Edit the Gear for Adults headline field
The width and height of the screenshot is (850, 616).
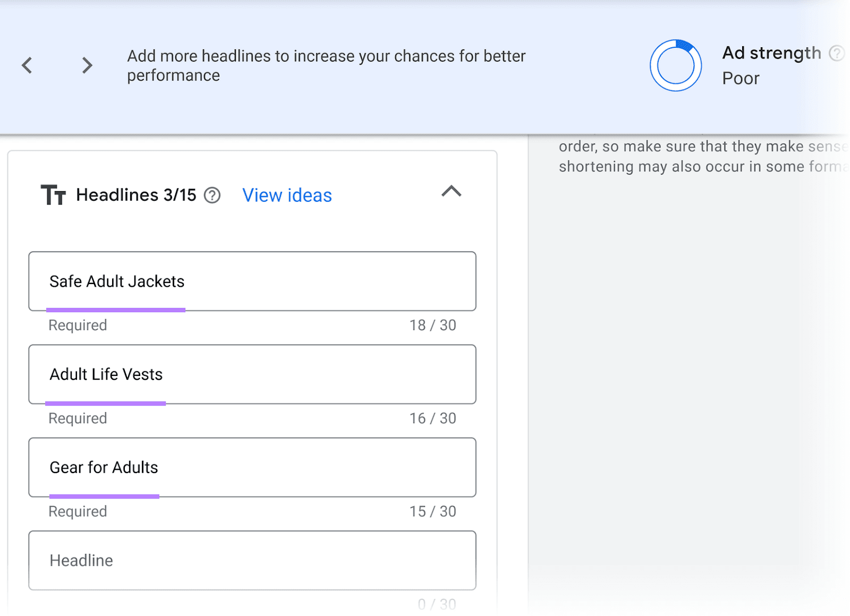[252, 467]
